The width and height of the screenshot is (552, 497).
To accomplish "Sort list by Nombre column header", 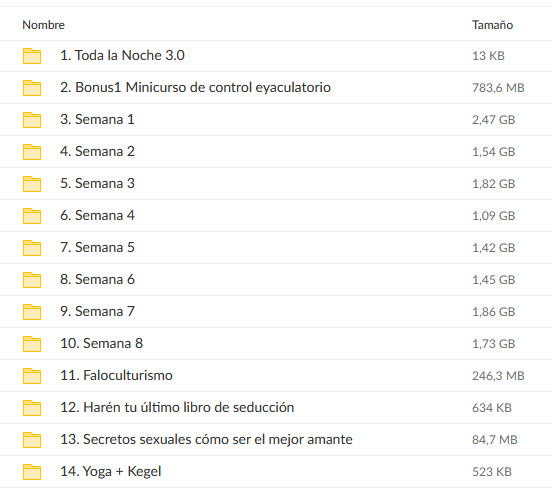I will point(43,25).
